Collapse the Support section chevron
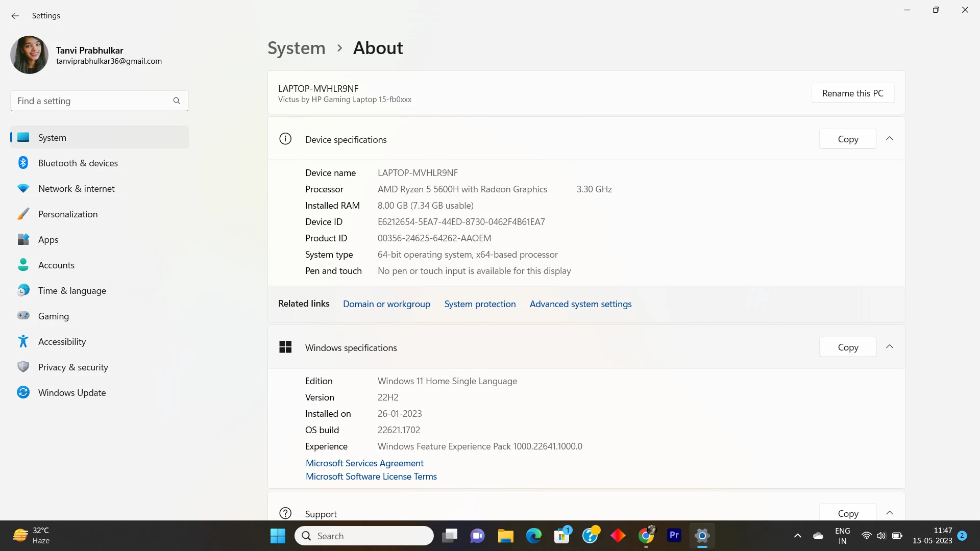This screenshot has width=980, height=551. pos(890,513)
